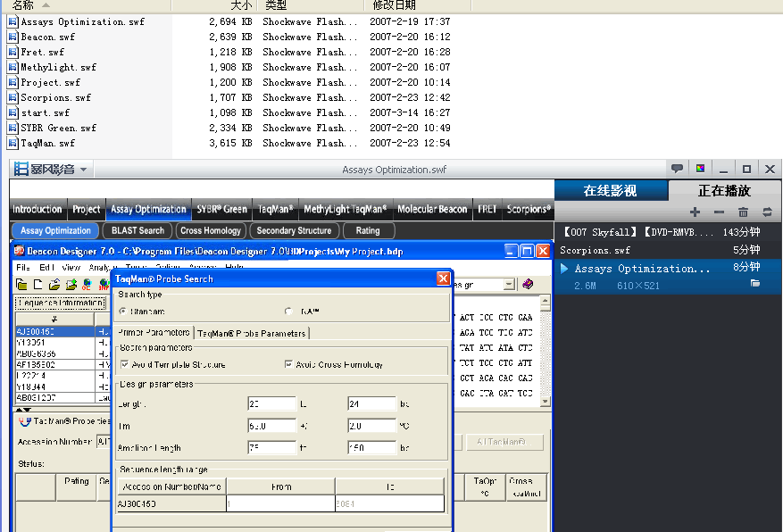Switch to 正在播放 tab
The height and width of the screenshot is (532, 783).
click(x=724, y=191)
